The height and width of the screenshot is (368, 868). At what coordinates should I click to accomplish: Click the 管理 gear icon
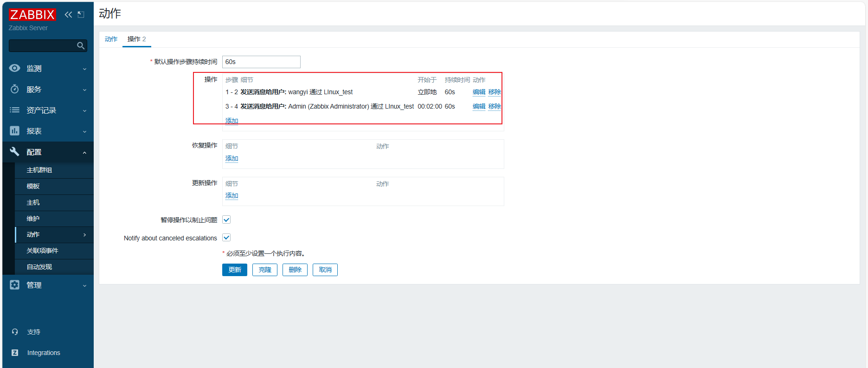(15, 285)
